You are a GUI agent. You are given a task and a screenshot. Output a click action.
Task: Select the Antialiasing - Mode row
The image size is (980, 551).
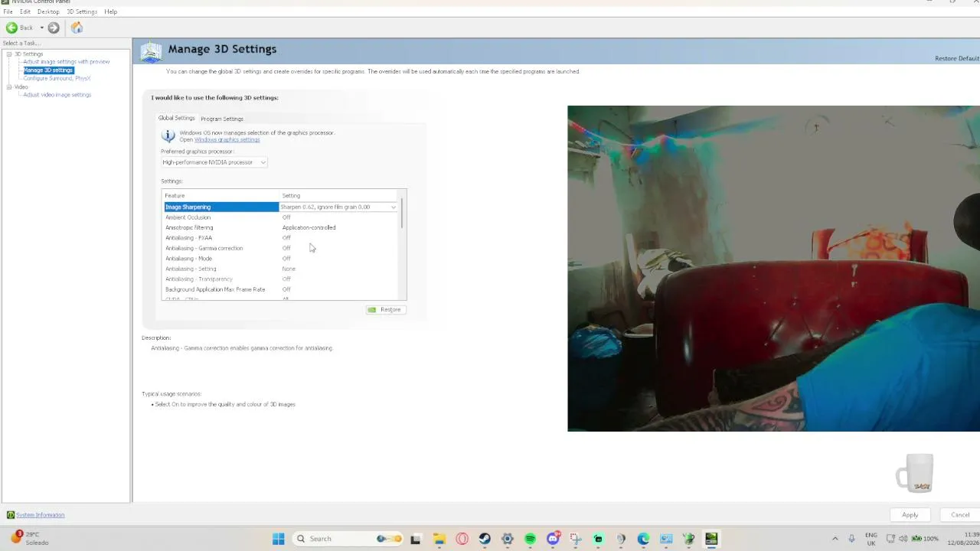pyautogui.click(x=281, y=259)
